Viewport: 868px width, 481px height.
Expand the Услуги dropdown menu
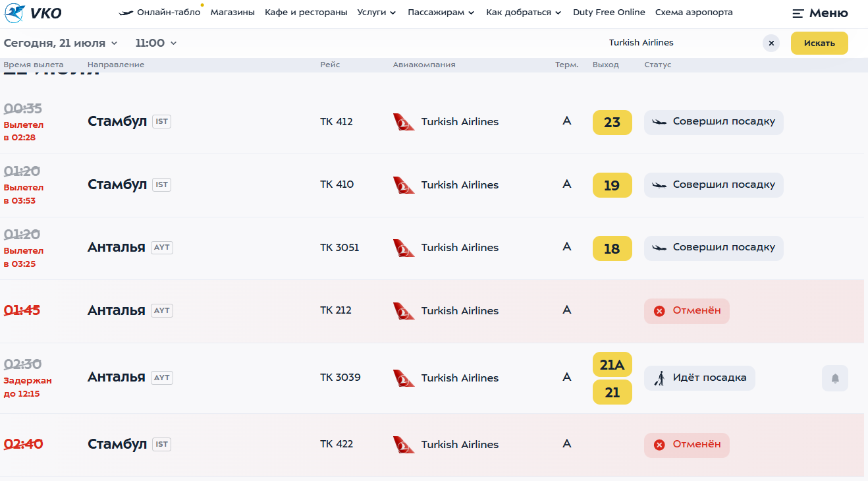click(x=377, y=13)
